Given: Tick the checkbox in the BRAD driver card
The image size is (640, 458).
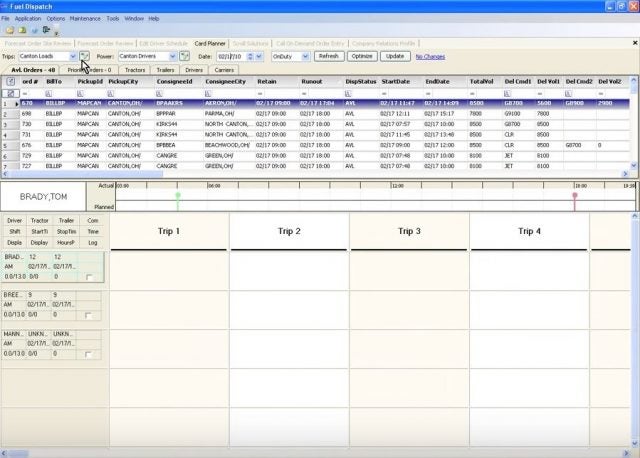Looking at the screenshot, I should [89, 277].
